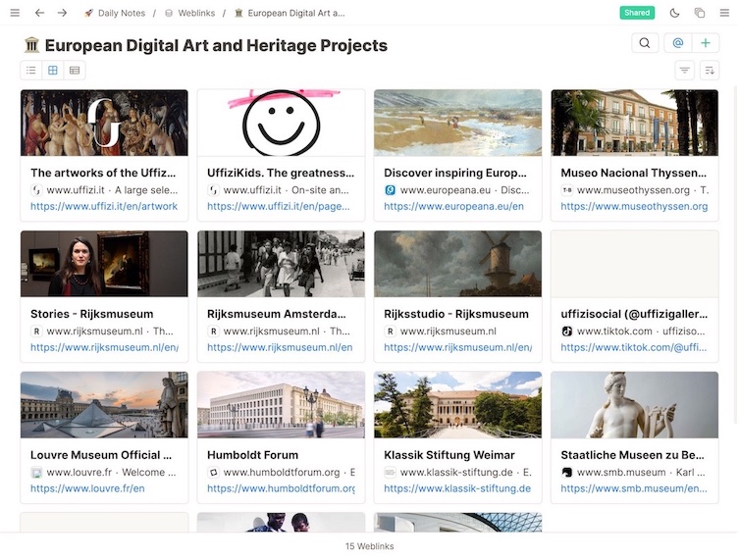Viewport: 739px width, 560px height.
Task: Select European Digital Art breadcrumb
Action: [x=296, y=13]
